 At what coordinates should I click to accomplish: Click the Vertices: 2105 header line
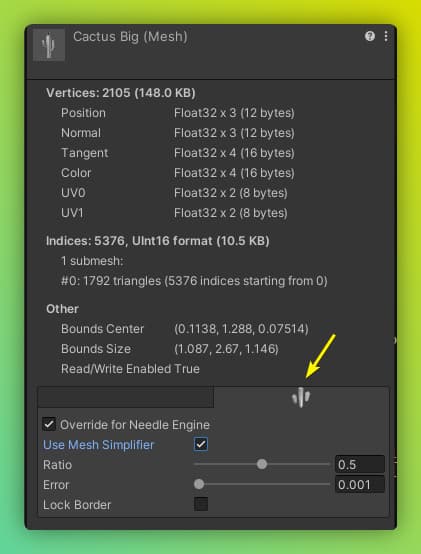tap(121, 93)
